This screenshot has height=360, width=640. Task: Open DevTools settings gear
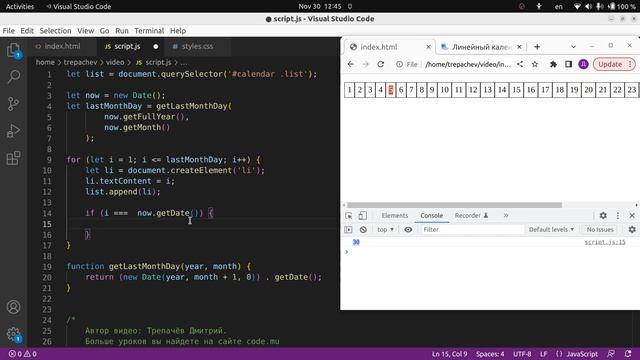pos(603,216)
